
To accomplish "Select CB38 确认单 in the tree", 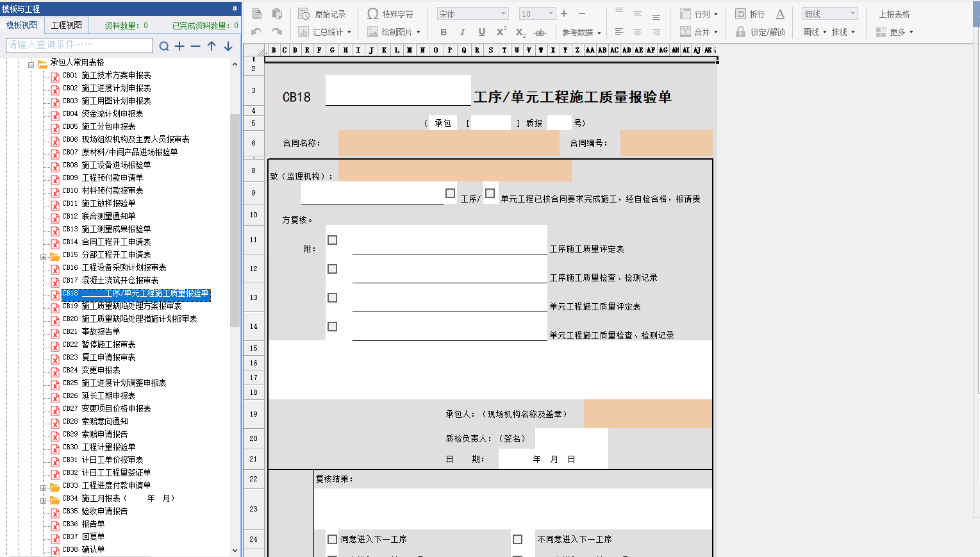I will (83, 549).
